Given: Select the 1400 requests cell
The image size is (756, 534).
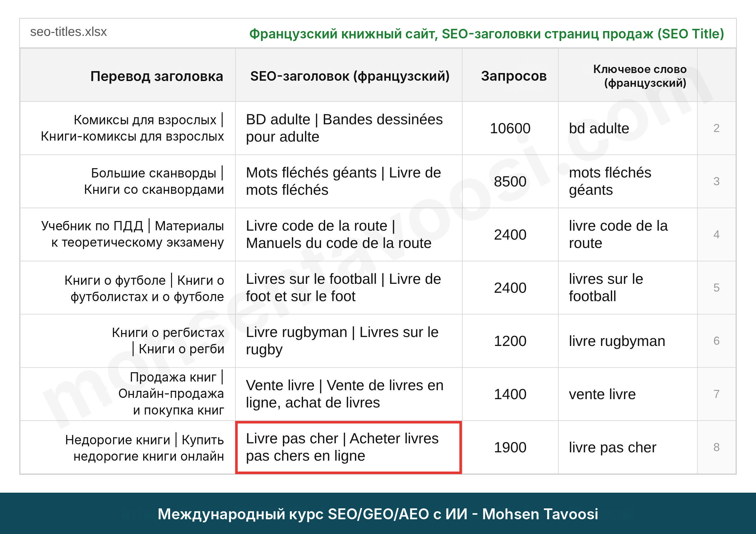Looking at the screenshot, I should point(510,394).
